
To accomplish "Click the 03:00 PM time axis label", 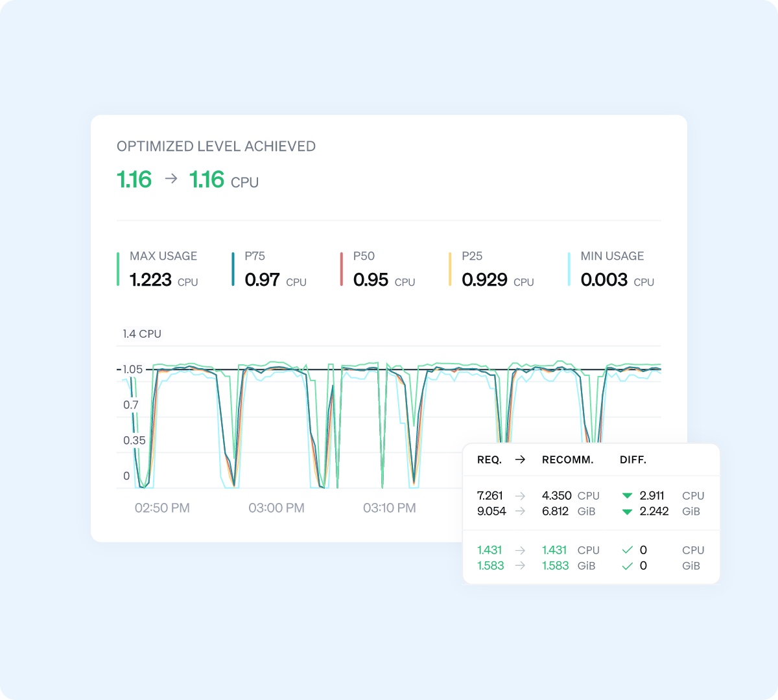I will click(276, 508).
